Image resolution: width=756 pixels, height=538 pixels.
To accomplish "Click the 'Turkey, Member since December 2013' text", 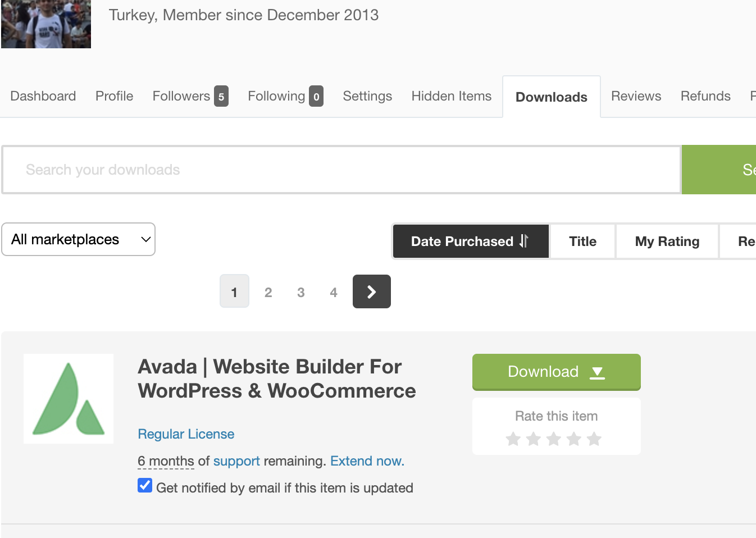I will (x=244, y=15).
